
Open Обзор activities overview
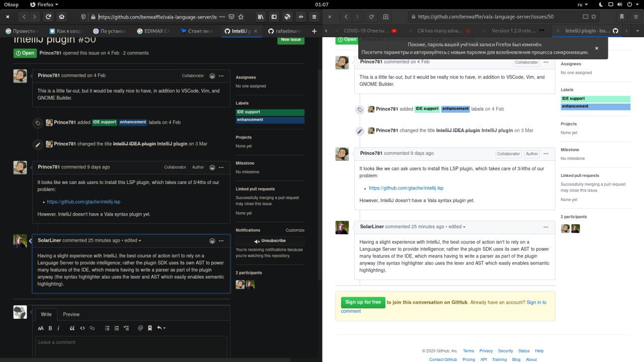11,5
